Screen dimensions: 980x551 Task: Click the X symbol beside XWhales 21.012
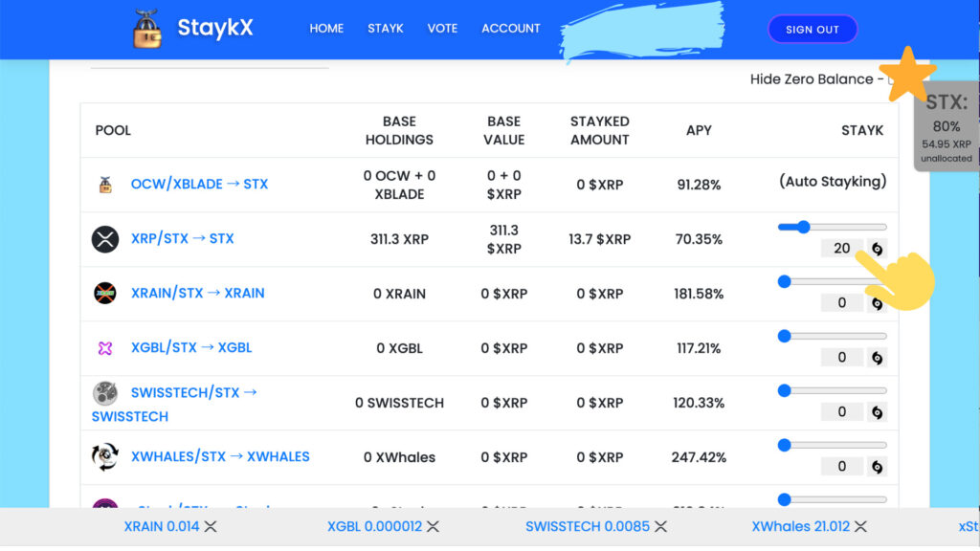[x=860, y=527]
